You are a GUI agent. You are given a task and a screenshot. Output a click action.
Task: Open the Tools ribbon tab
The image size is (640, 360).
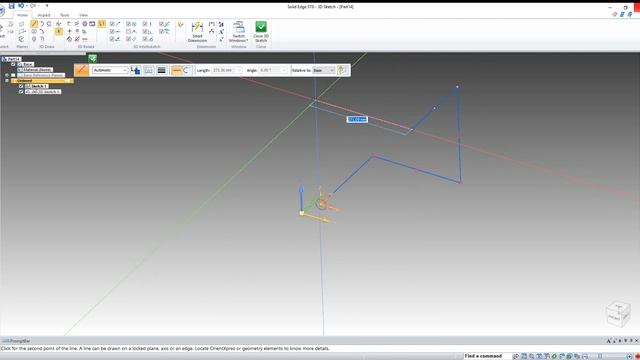[65, 15]
